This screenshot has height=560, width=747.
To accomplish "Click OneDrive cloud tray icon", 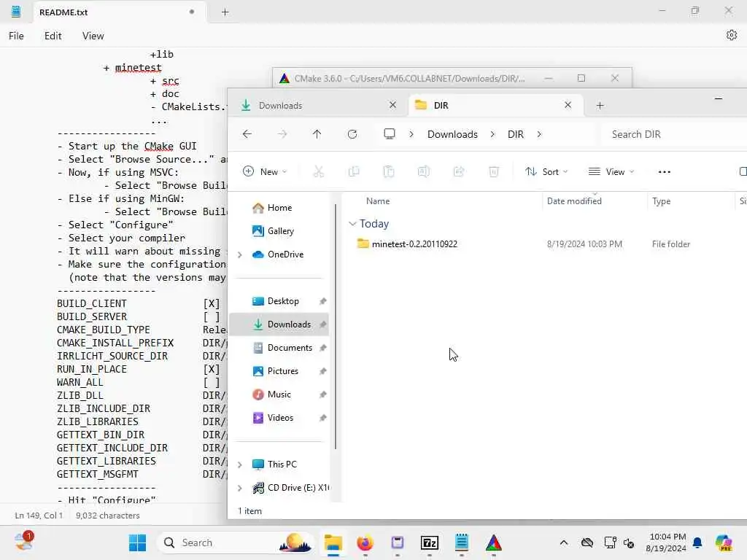I will (587, 542).
